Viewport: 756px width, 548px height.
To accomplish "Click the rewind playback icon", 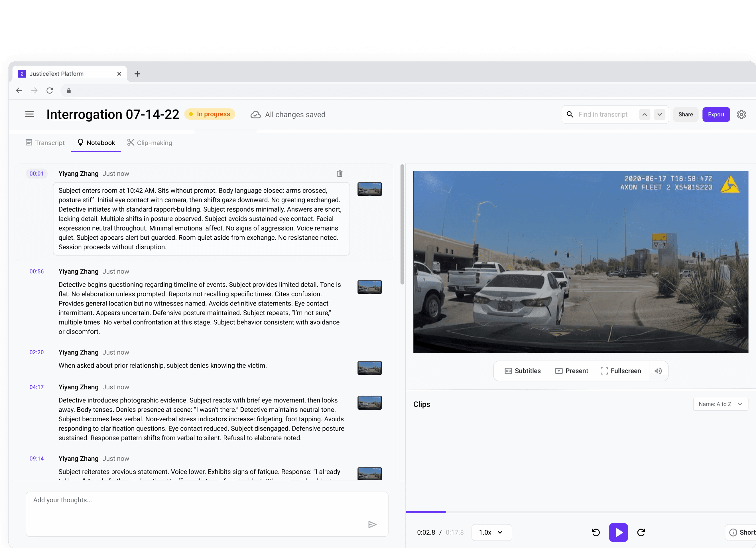I will (596, 532).
